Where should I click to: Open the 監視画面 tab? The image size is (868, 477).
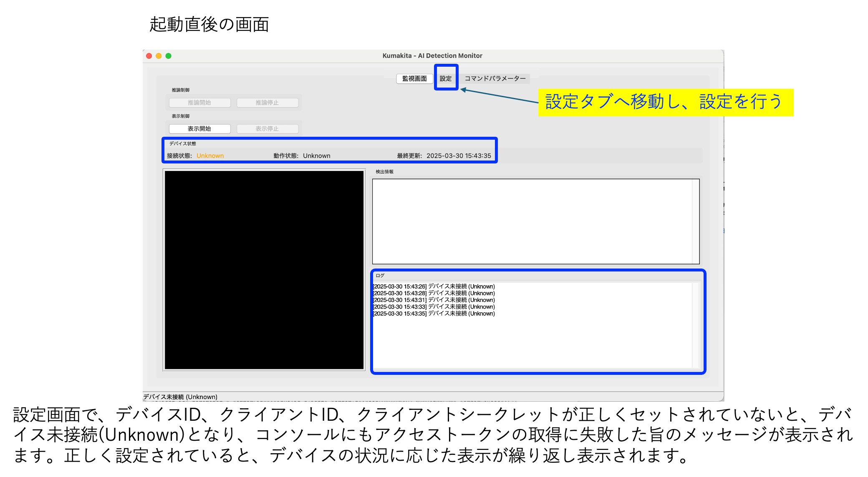pos(414,78)
